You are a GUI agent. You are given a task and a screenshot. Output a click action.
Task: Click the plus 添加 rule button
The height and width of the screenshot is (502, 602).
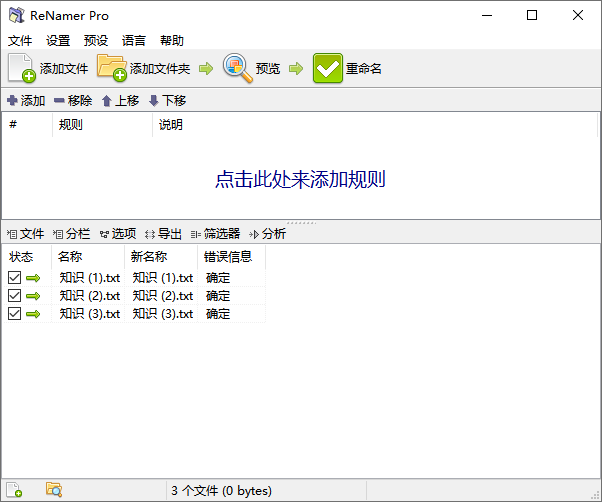26,101
